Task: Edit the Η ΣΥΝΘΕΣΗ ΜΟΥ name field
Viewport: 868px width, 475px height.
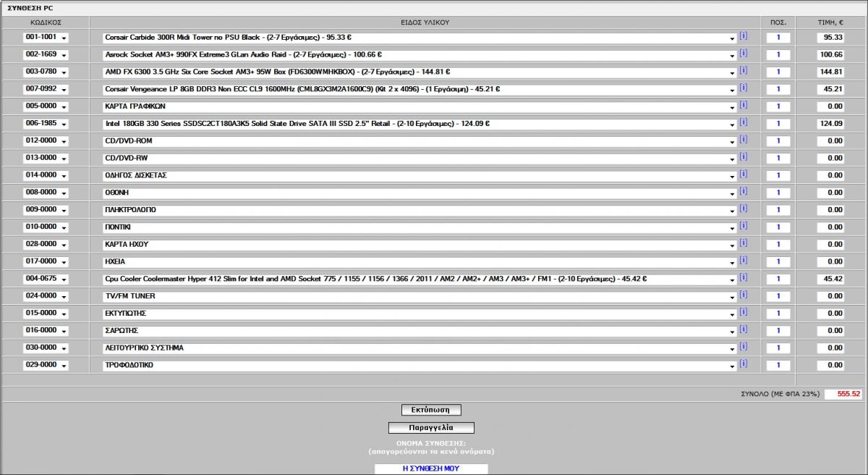Action: (431, 468)
